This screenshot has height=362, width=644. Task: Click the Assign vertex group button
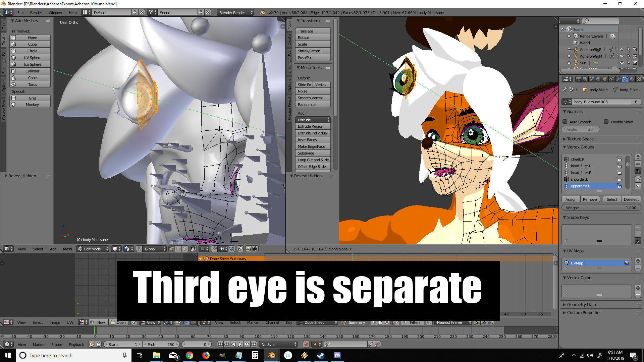571,199
